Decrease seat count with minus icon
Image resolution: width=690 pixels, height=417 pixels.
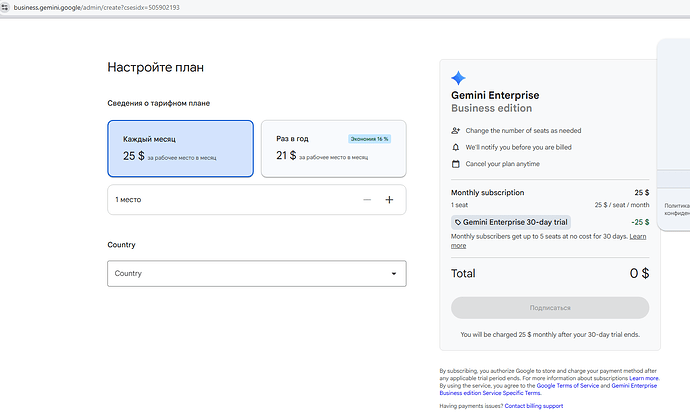(x=367, y=200)
